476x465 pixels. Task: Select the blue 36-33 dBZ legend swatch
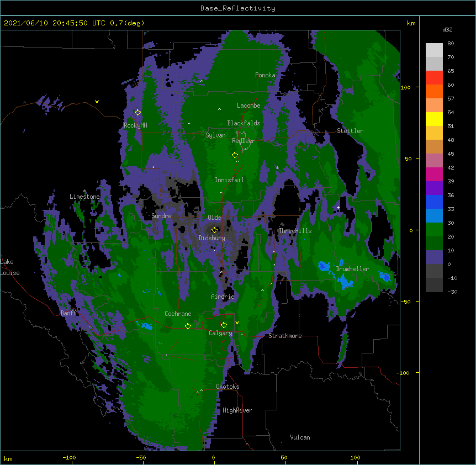(434, 202)
